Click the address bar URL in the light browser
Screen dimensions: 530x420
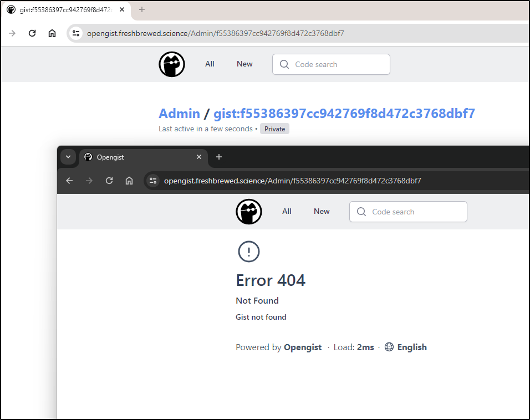pos(215,33)
